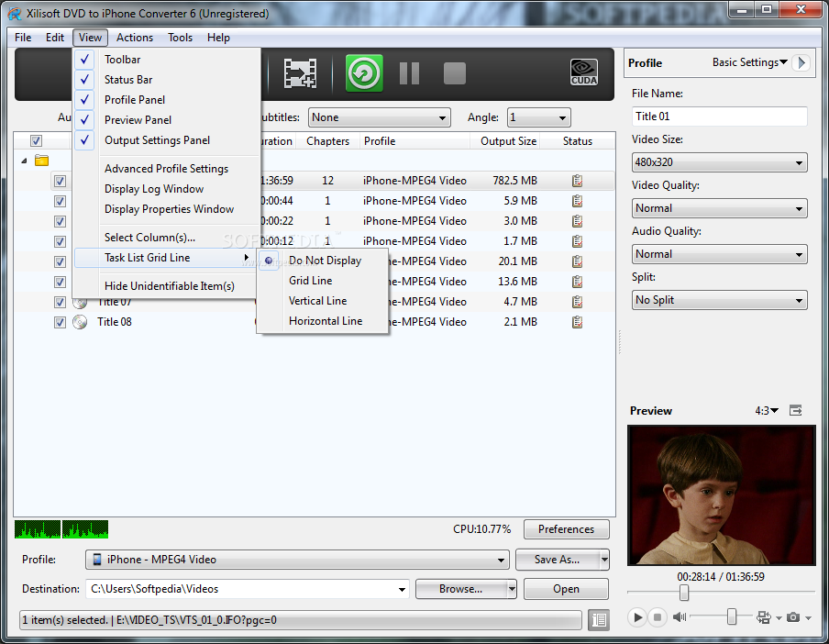Click the status icon for the 4.7 MB row
This screenshot has width=829, height=644.
(x=578, y=302)
